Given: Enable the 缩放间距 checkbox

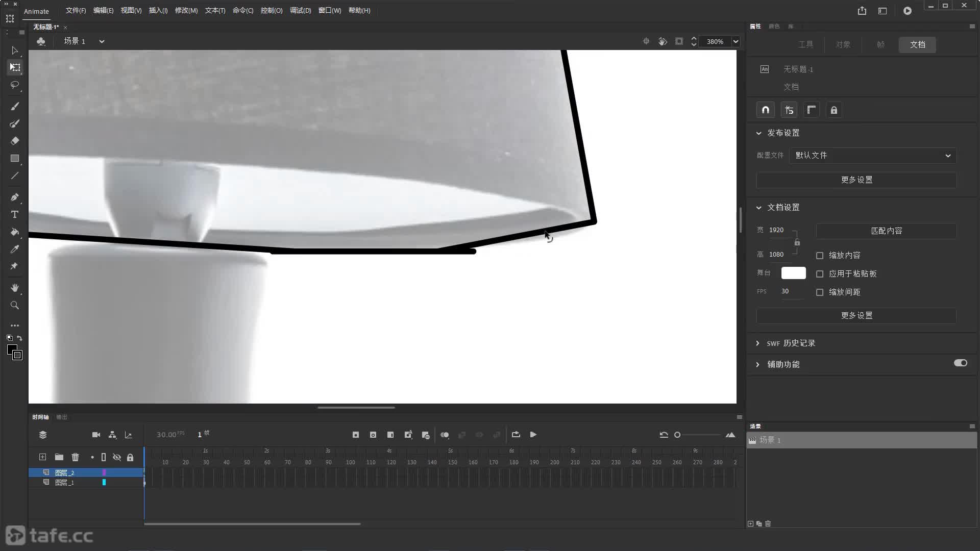Looking at the screenshot, I should 820,292.
